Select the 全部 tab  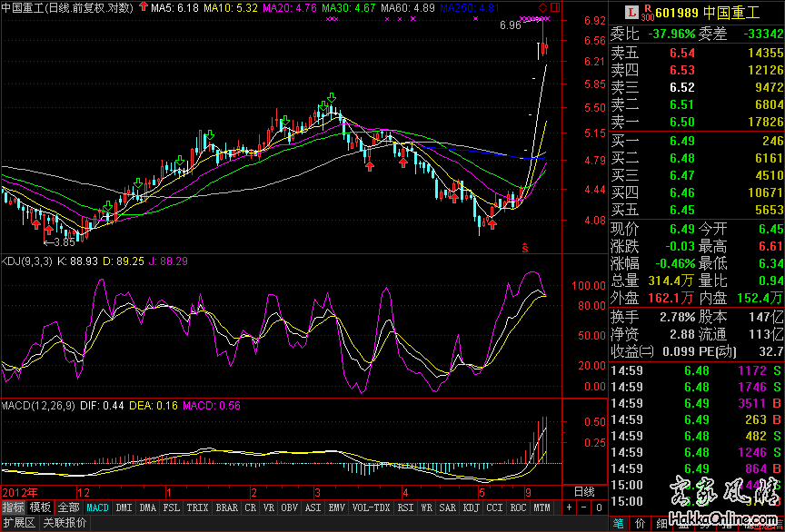[x=67, y=507]
